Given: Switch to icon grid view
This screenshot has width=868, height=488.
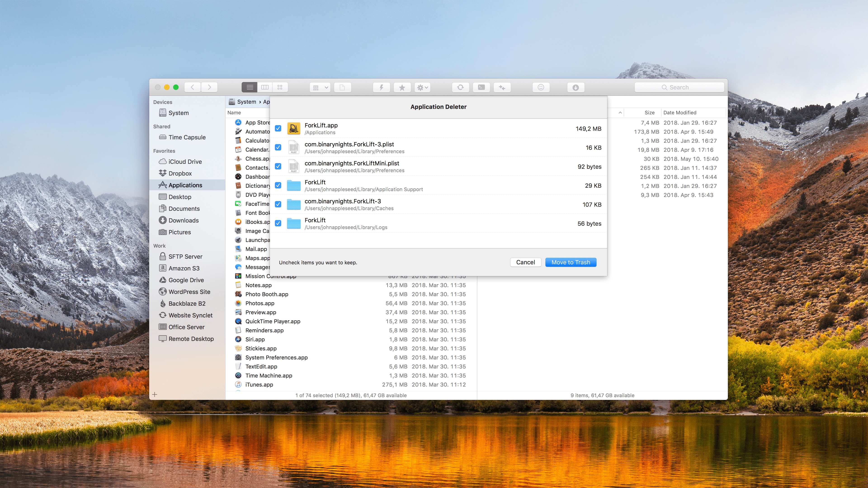Looking at the screenshot, I should pyautogui.click(x=280, y=88).
